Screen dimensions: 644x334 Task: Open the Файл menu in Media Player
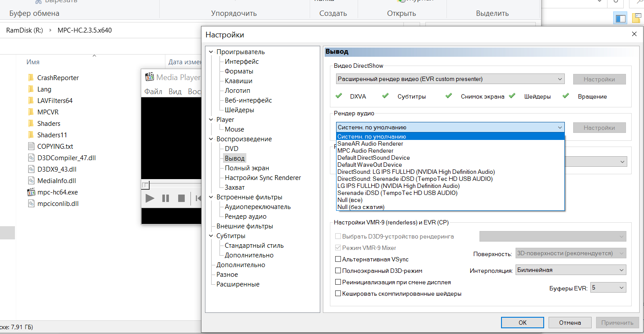click(x=153, y=92)
